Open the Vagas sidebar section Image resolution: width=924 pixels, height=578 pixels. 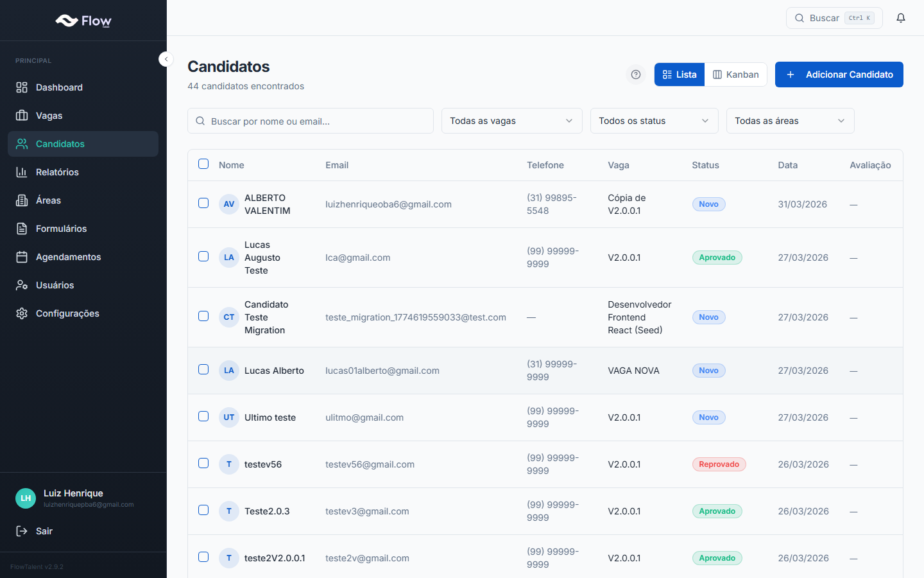(x=49, y=116)
